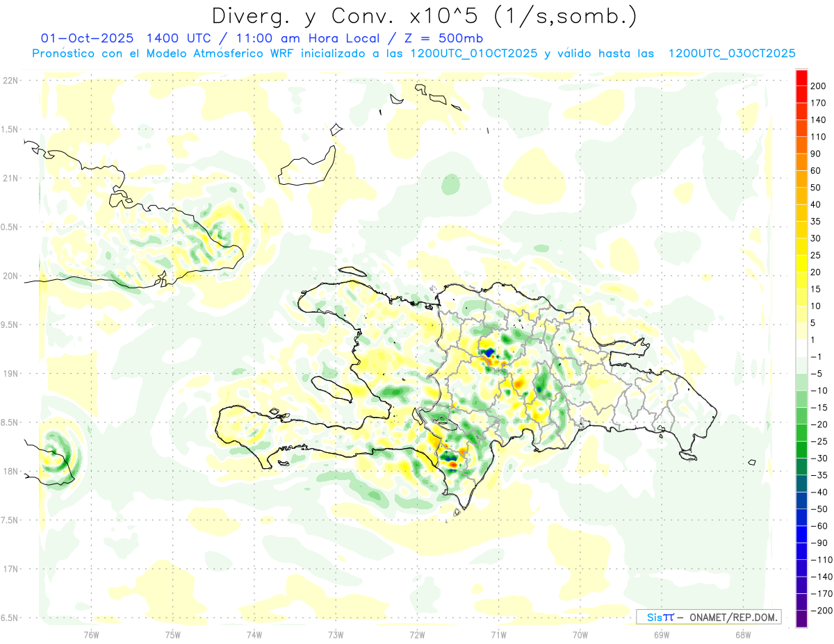Click the "200" color scale label
834x644 pixels.
click(x=818, y=85)
